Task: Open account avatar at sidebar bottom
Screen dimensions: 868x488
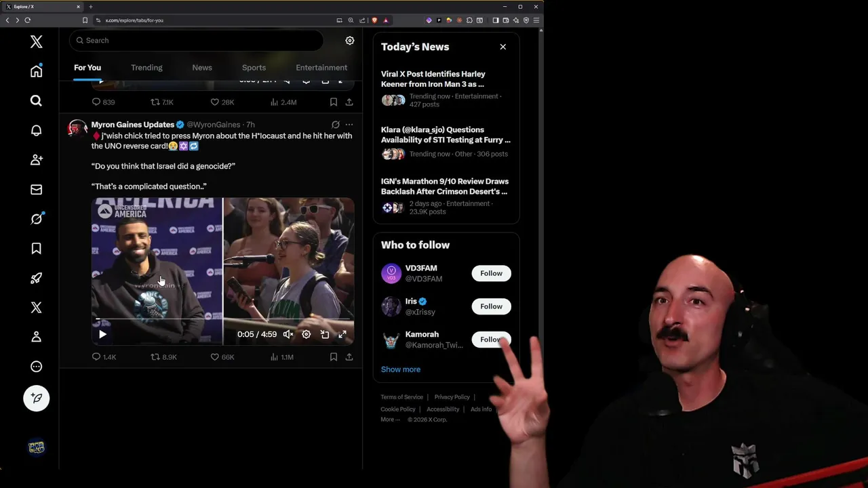Action: (37, 447)
